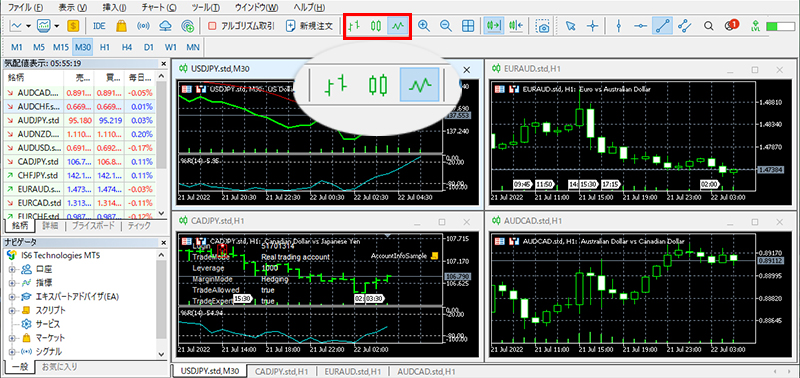Click the subscribe signal icon with green plus
Image resolution: width=800 pixels, height=378 pixels.
188,26
